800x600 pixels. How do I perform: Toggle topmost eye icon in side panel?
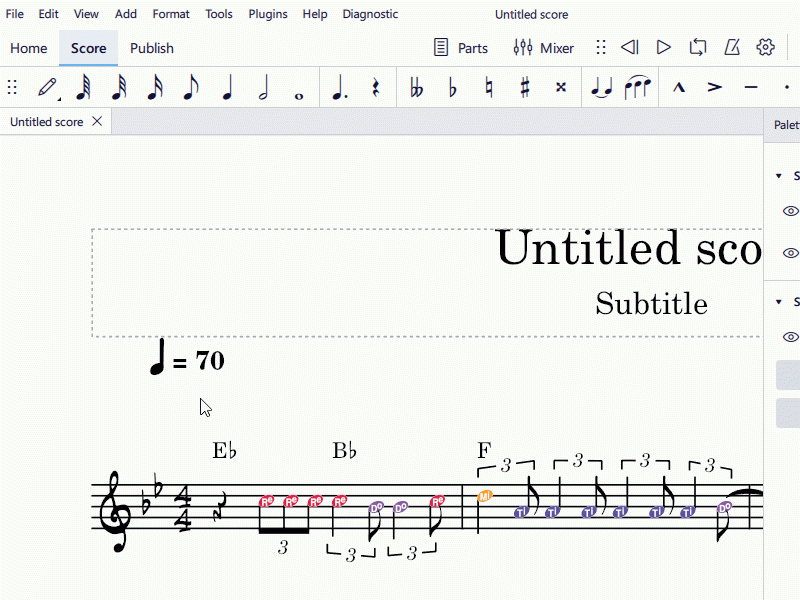click(790, 211)
